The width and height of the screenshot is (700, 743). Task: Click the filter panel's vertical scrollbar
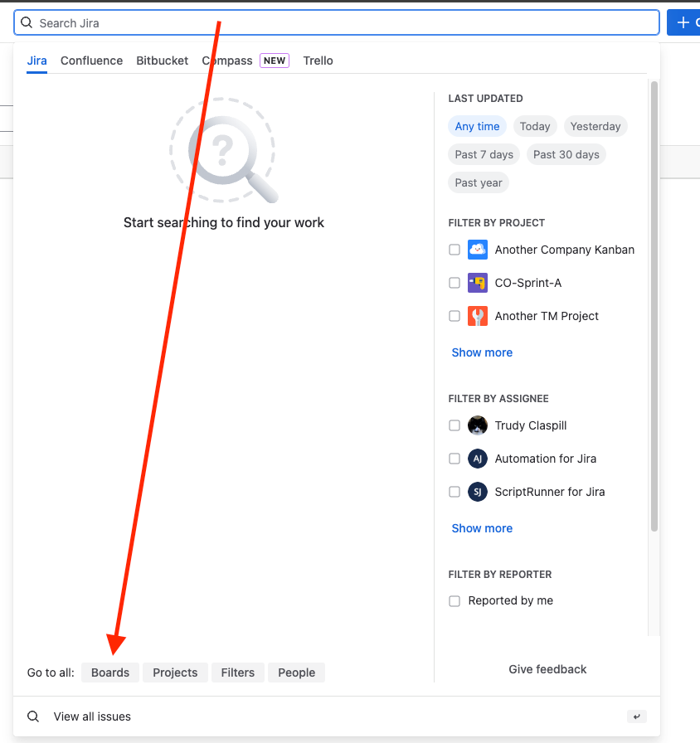coord(654,306)
